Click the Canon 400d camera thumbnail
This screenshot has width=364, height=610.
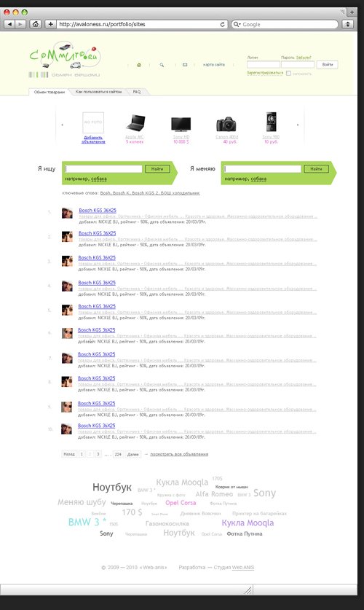tap(226, 123)
